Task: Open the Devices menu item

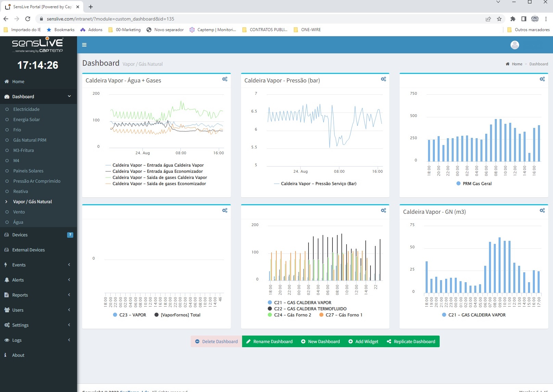Action: [x=20, y=235]
